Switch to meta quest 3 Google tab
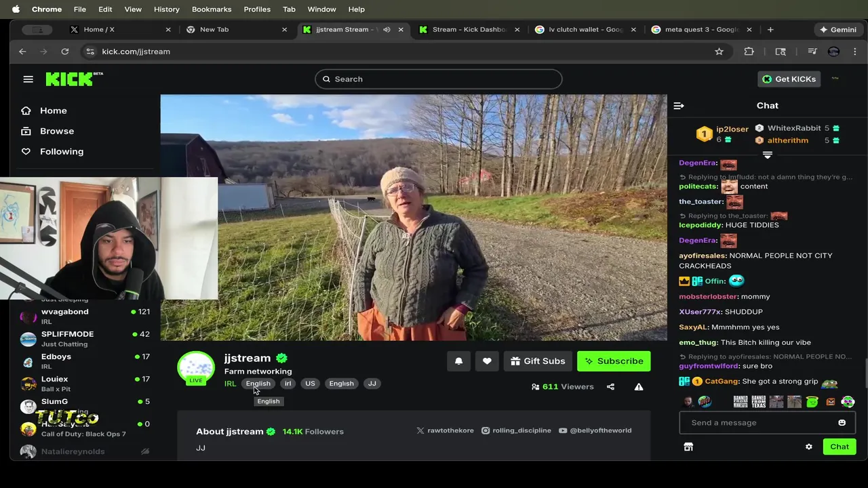The width and height of the screenshot is (868, 488). pyautogui.click(x=702, y=30)
